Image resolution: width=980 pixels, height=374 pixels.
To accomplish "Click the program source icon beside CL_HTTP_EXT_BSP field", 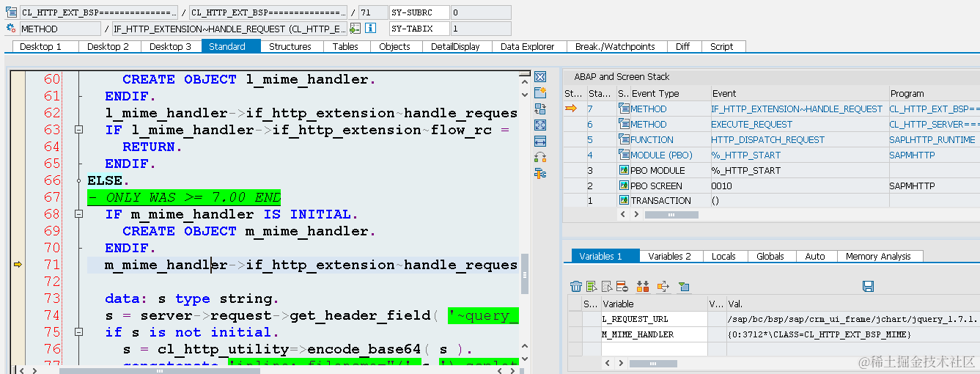I will pos(11,12).
